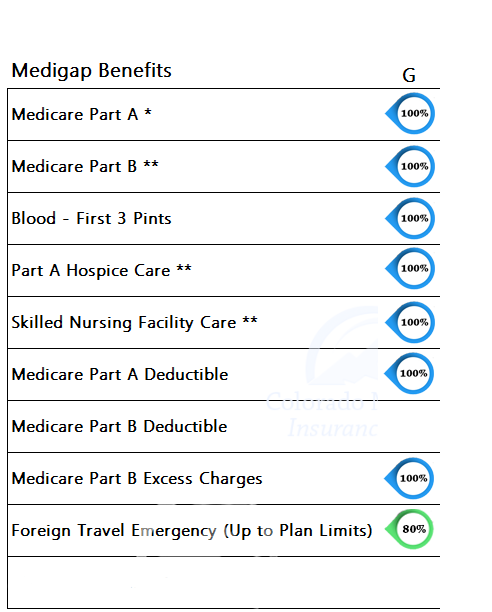Click the Blood - First 3 Pints text
This screenshot has height=612, width=492.
pyautogui.click(x=91, y=218)
